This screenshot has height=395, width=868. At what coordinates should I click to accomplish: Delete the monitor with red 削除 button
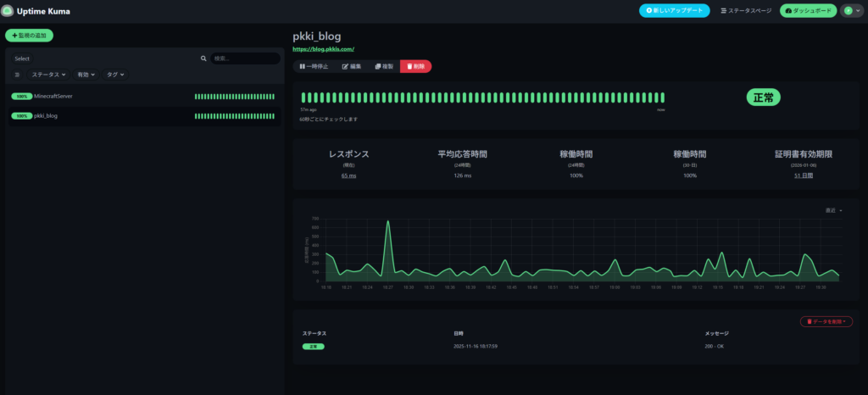415,66
